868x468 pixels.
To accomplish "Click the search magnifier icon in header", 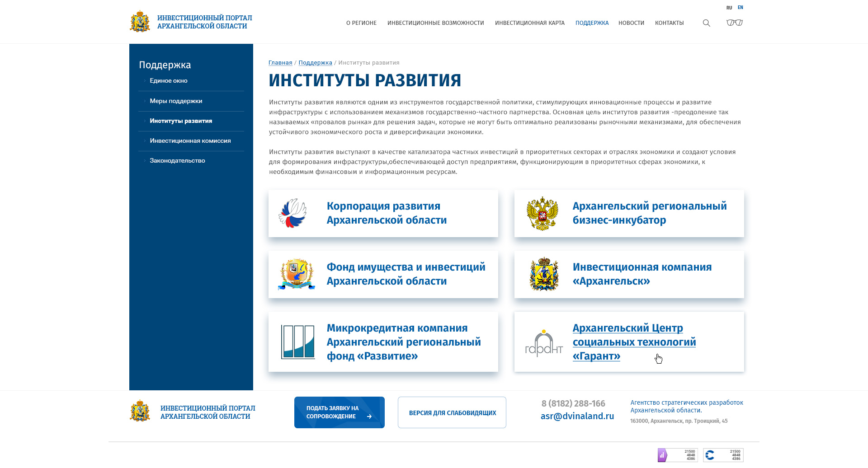I will point(706,23).
